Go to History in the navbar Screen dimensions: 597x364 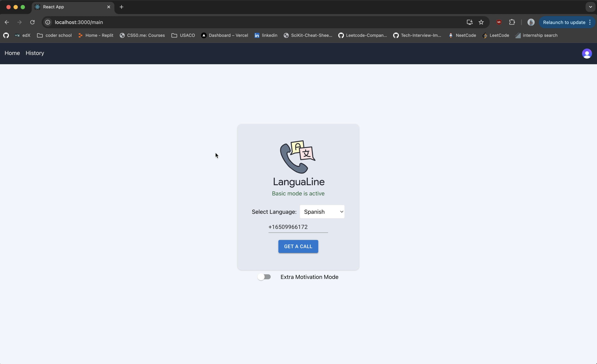point(35,53)
